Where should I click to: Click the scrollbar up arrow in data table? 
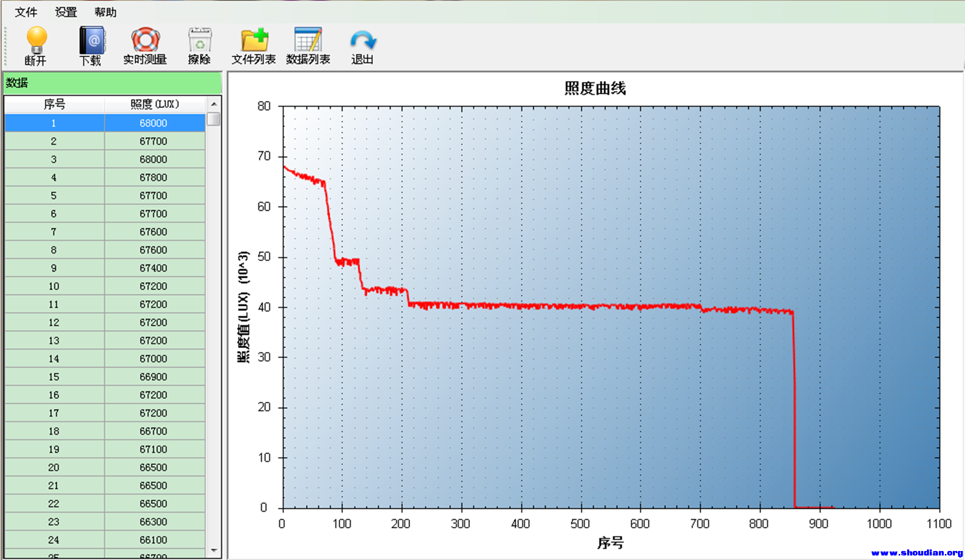coord(214,104)
